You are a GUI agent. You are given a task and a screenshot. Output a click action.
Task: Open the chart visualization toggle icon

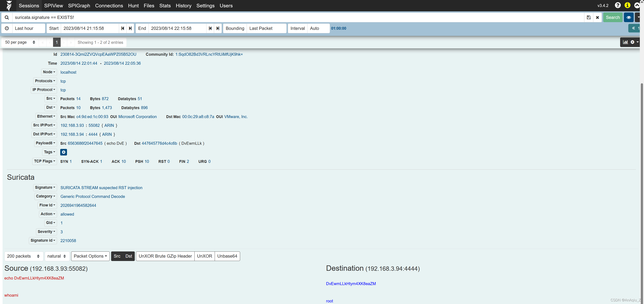click(x=625, y=42)
